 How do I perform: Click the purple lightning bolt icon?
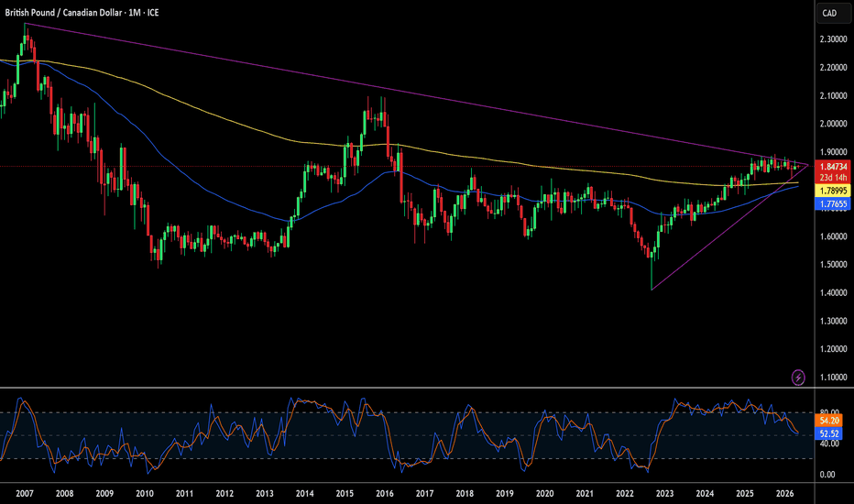point(798,377)
